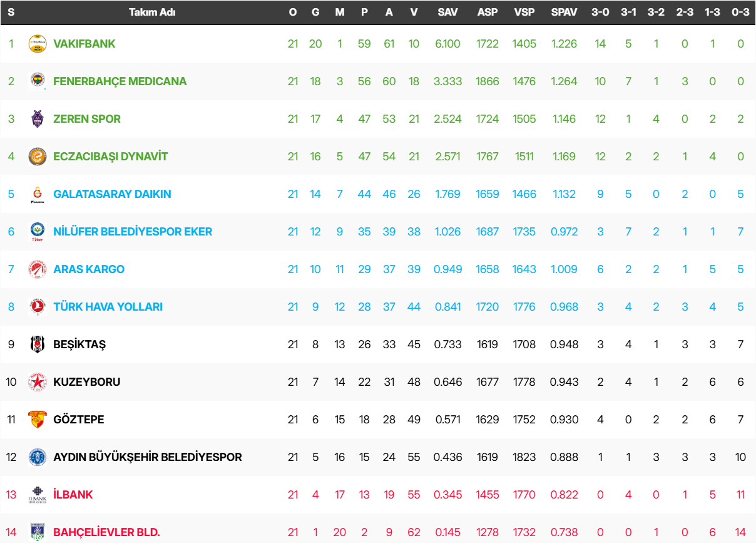Open the GÖZTEPE team link
The width and height of the screenshot is (756, 543).
click(x=79, y=420)
